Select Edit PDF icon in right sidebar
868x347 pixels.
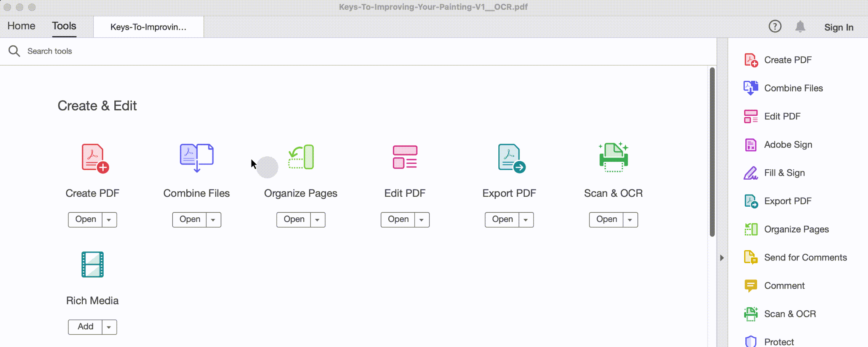[751, 116]
